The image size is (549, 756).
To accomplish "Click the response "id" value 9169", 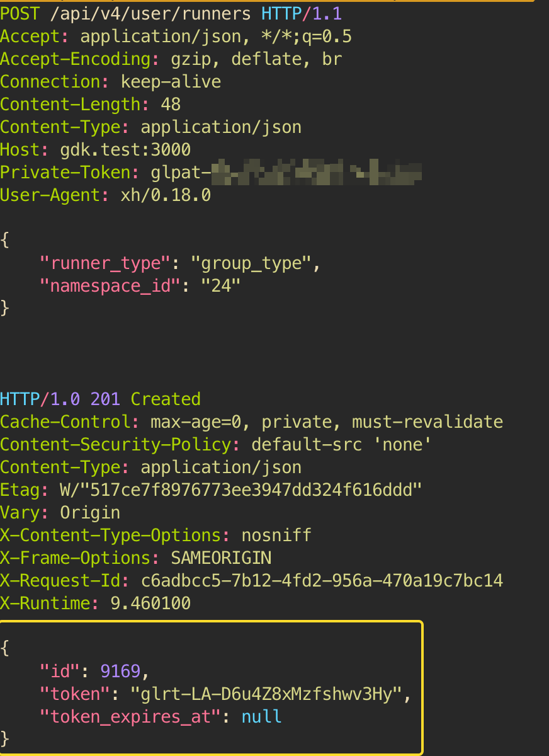I will [x=120, y=672].
